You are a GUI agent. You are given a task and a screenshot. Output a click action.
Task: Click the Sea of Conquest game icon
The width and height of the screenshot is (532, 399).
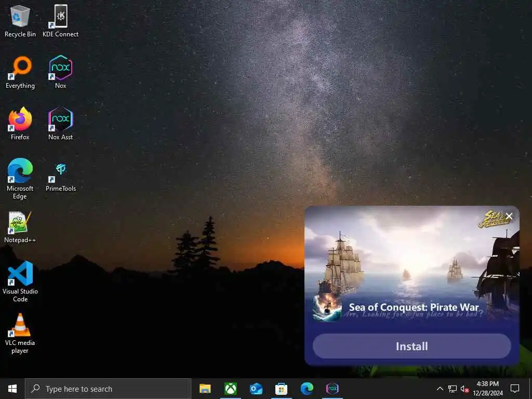(327, 308)
